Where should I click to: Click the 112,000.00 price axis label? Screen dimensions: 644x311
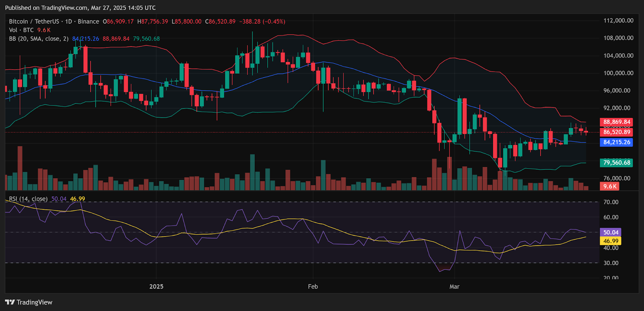(x=618, y=21)
